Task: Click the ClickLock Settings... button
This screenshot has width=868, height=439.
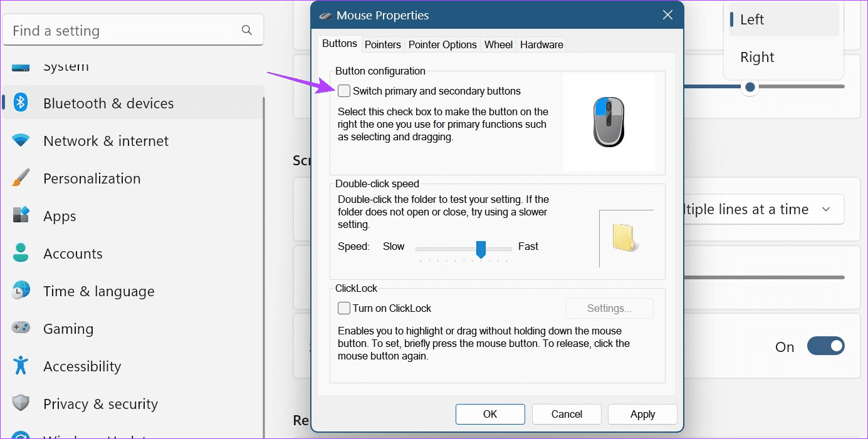Action: (x=609, y=308)
